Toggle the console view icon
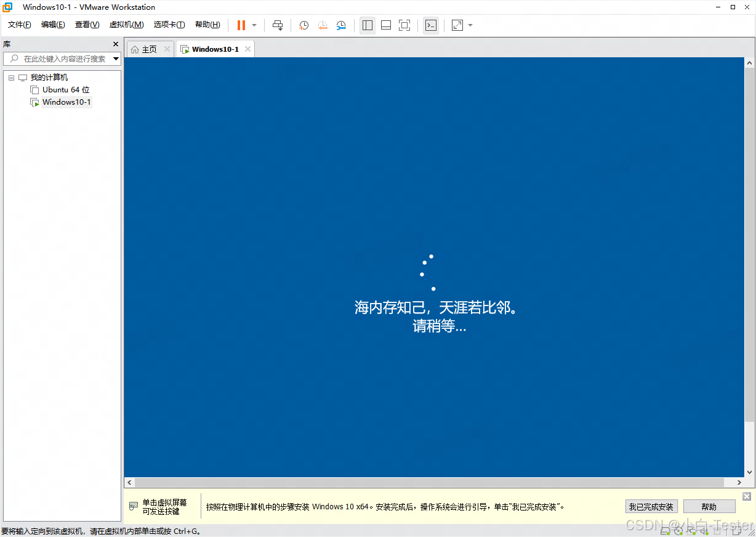This screenshot has height=537, width=756. (x=431, y=25)
